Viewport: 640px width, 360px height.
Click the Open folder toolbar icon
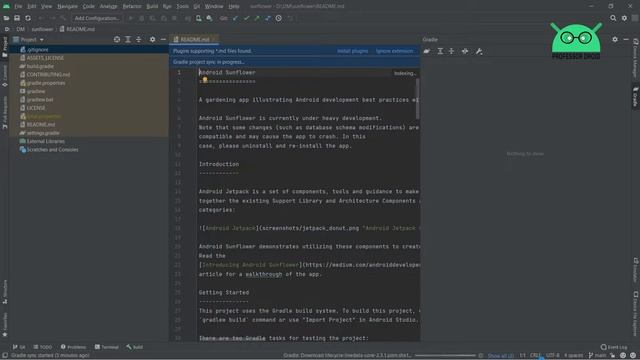pyautogui.click(x=6, y=18)
